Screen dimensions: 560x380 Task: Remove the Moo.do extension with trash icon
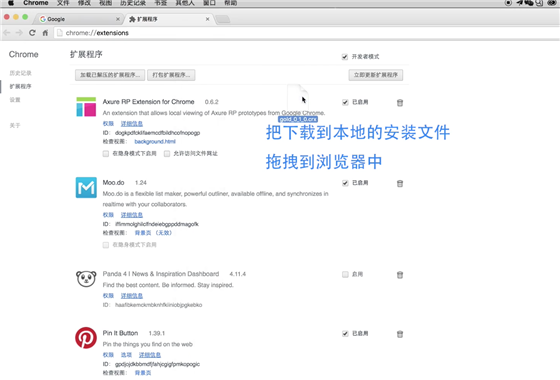(400, 184)
